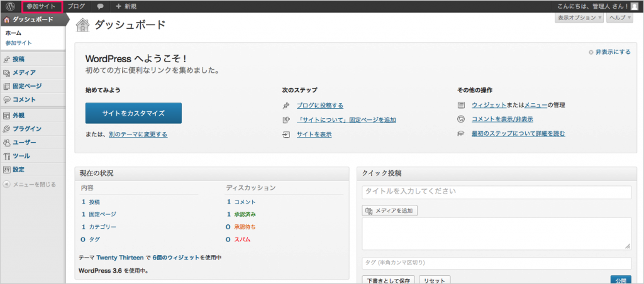Click the collapse arrow icon by メニューを閉じる
Image resolution: width=644 pixels, height=284 pixels.
pyautogui.click(x=6, y=184)
